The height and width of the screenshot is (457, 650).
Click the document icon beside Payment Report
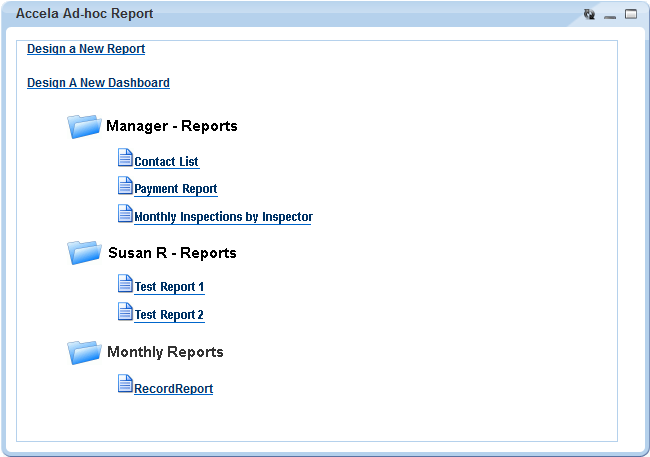(125, 186)
